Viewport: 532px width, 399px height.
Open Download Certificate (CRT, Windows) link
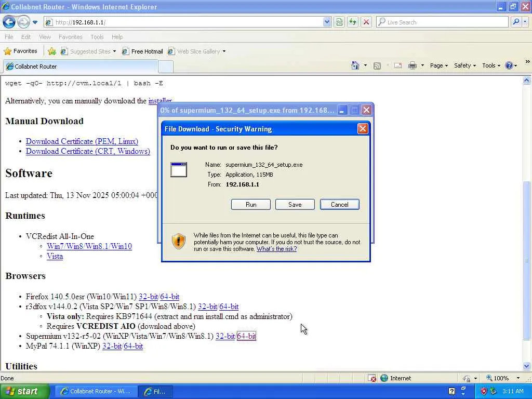click(88, 151)
